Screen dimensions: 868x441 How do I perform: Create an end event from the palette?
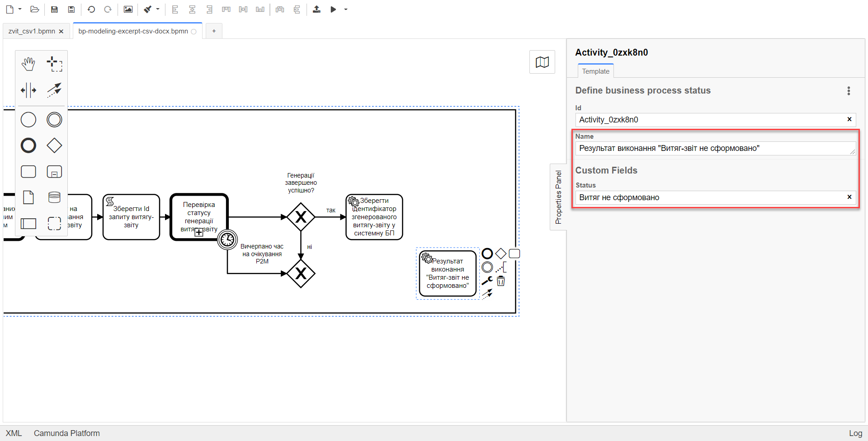coord(28,145)
